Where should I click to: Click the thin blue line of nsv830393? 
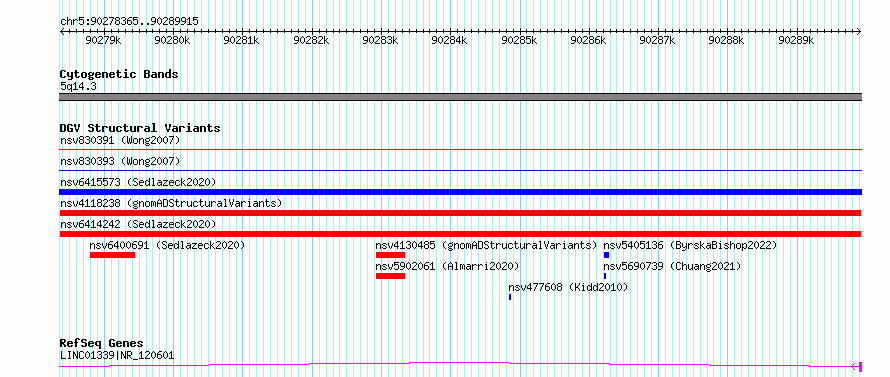pyautogui.click(x=461, y=170)
